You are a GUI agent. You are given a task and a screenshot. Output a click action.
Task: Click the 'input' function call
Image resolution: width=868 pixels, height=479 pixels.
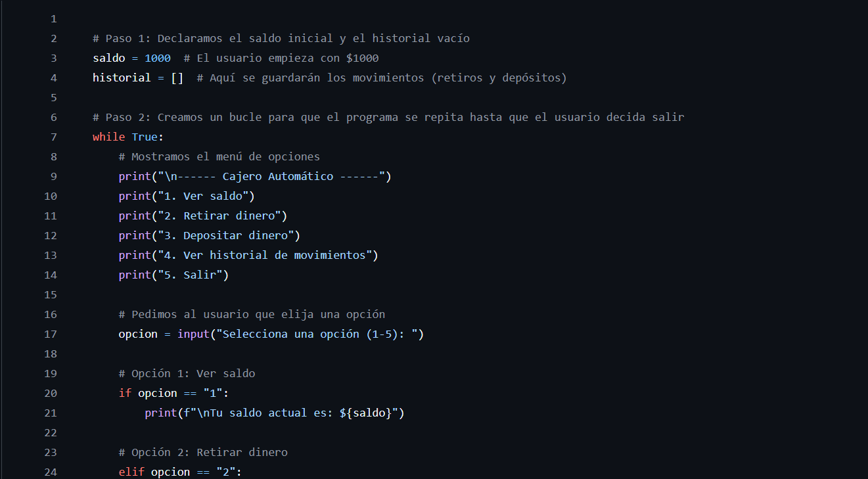coord(193,334)
